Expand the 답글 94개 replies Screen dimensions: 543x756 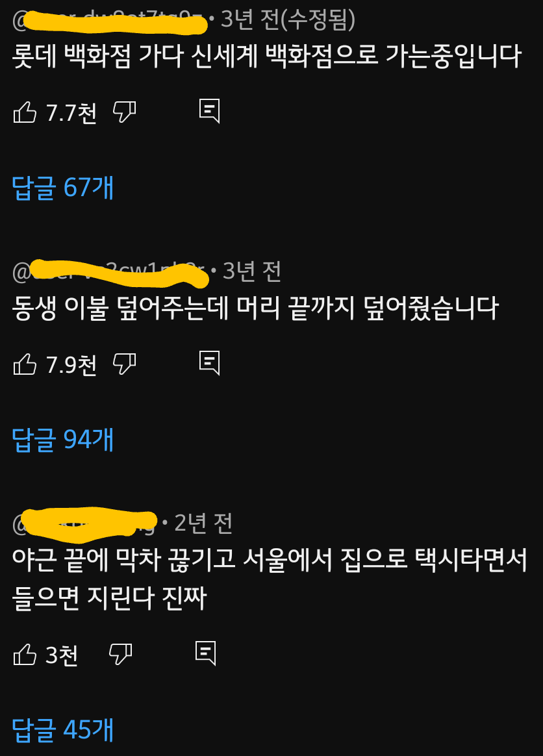[63, 440]
